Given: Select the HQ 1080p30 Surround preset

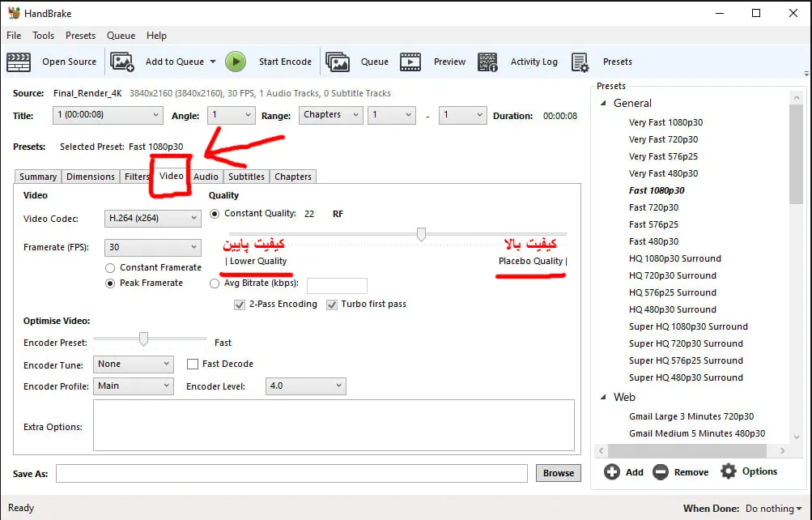Looking at the screenshot, I should tap(674, 258).
